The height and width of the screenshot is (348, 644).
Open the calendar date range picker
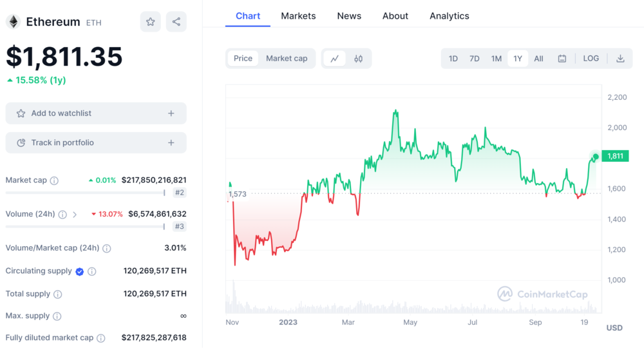tap(562, 59)
